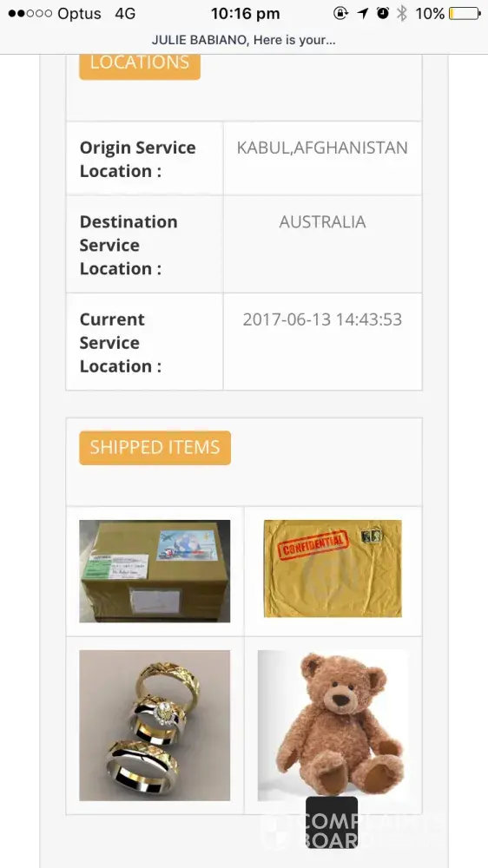Select the SHIPPED ITEMS orange label
Image resolution: width=488 pixels, height=868 pixels.
155,447
